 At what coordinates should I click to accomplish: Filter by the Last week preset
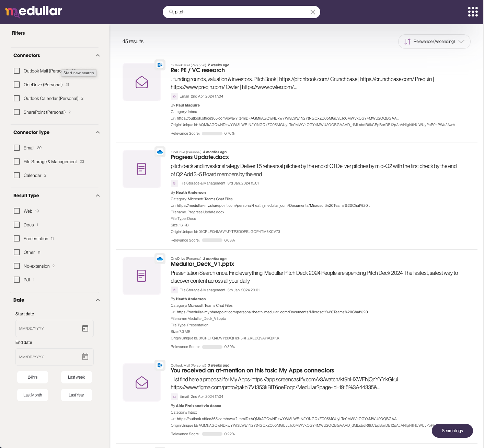(x=76, y=377)
